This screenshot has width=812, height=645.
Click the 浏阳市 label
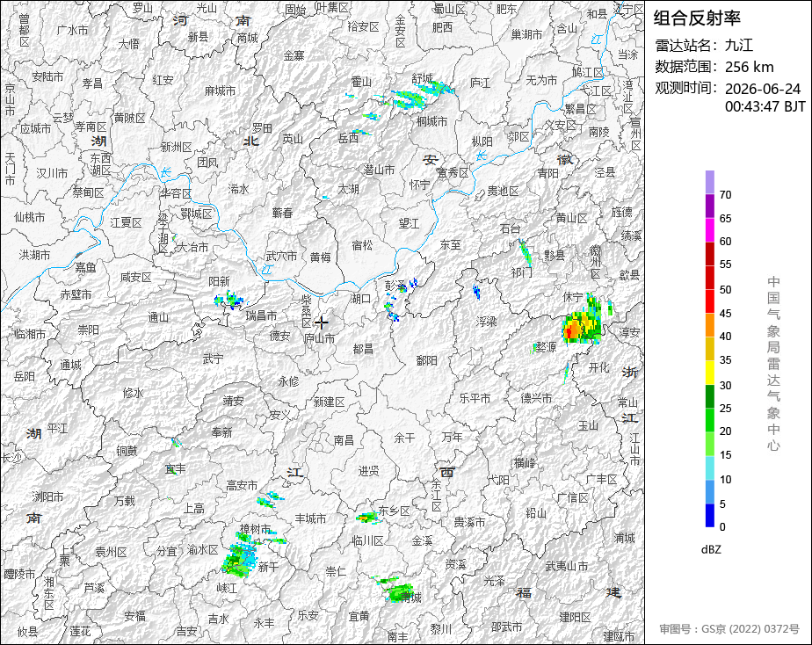coord(48,496)
